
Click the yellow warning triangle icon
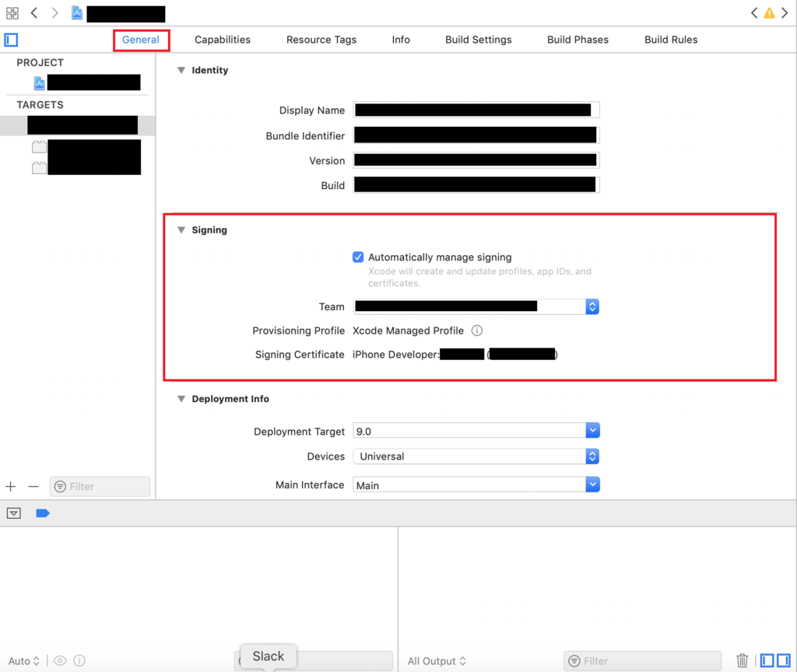pyautogui.click(x=770, y=13)
